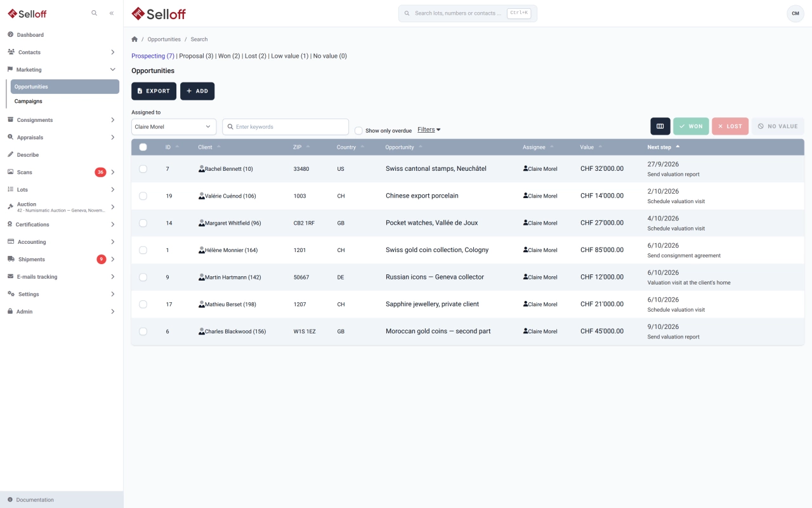Click the global search lots, numbers or contacts field
The width and height of the screenshot is (812, 508).
[x=468, y=13]
